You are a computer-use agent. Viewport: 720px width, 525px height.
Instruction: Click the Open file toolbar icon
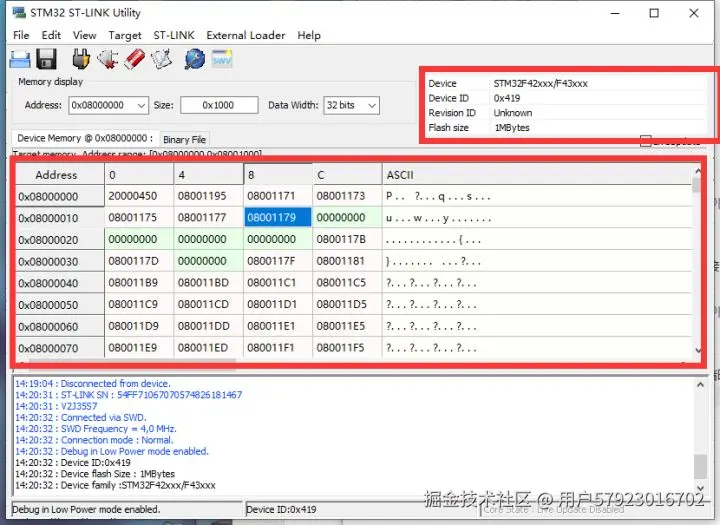tap(20, 60)
